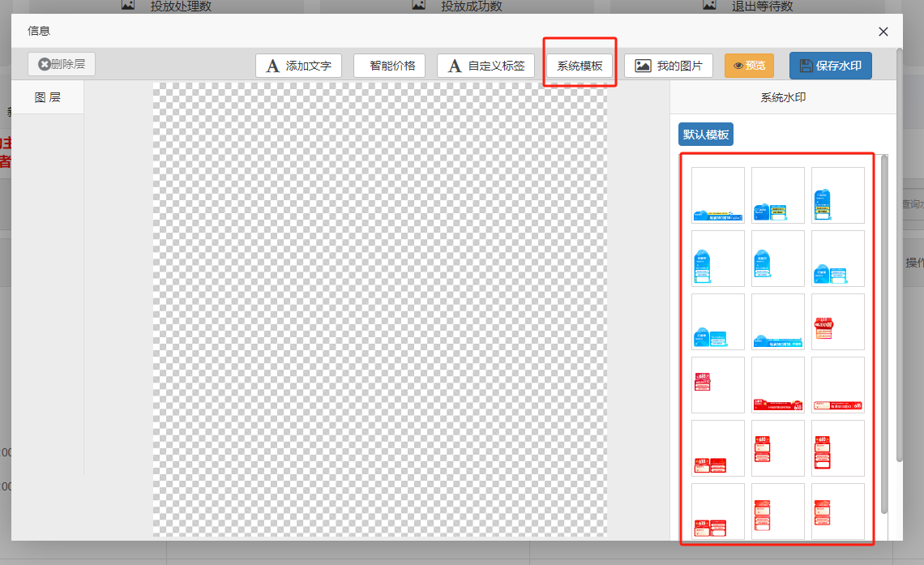Screen dimensions: 924x565
Task: Choose the third-row rightmost red 618 badge template
Action: click(838, 322)
